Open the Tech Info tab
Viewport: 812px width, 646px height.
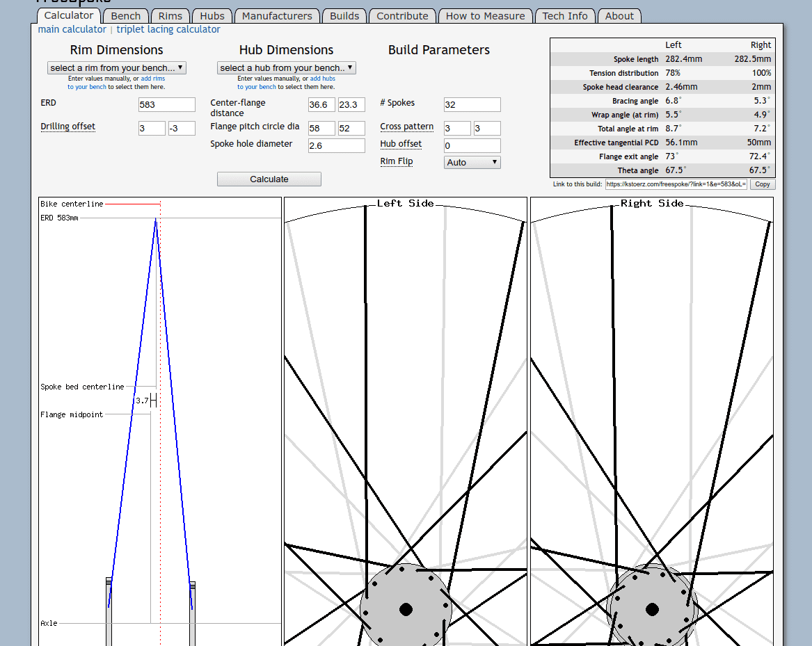click(564, 16)
